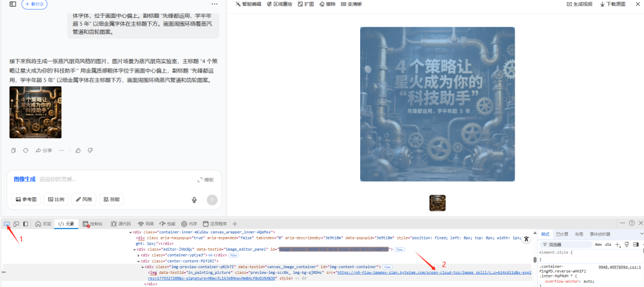The image size is (644, 287).
Task: Click the 参考图 reference image button
Action: coord(26,199)
